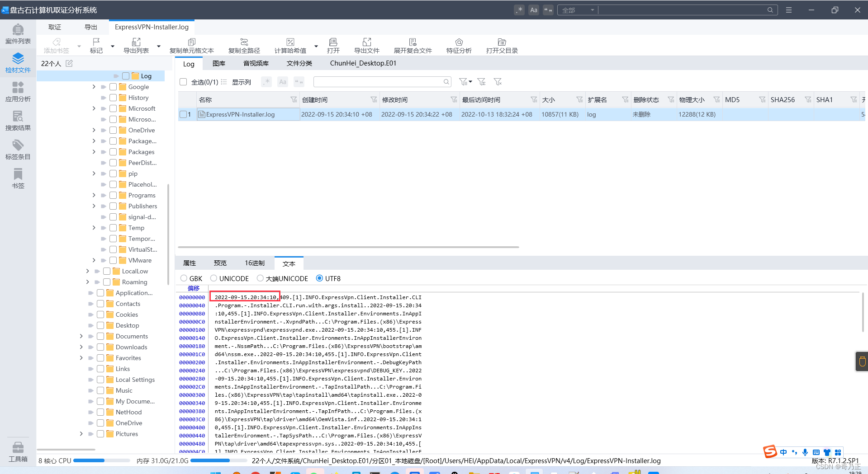The height and width of the screenshot is (474, 868).
Task: Toggle the regex search icon in title bar
Action: [519, 10]
